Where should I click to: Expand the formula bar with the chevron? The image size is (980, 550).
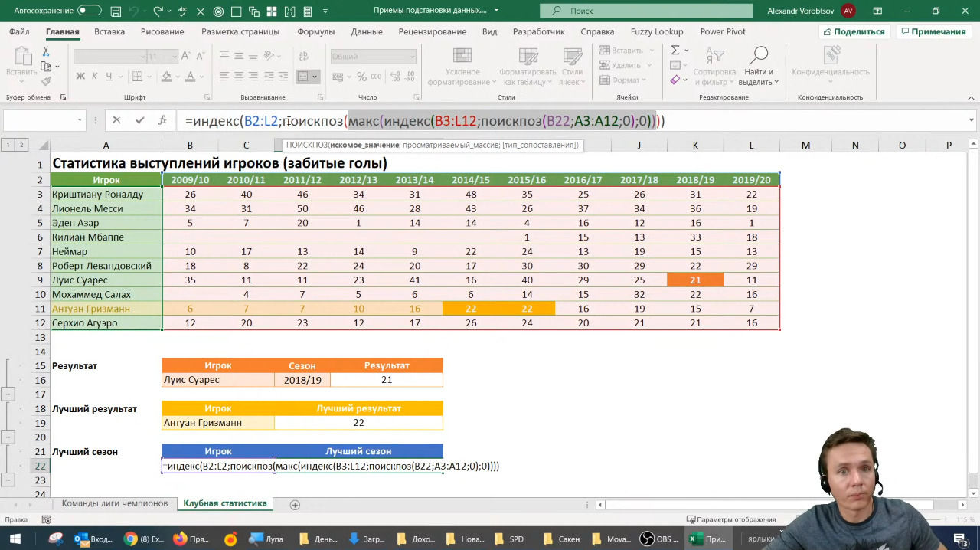(971, 120)
